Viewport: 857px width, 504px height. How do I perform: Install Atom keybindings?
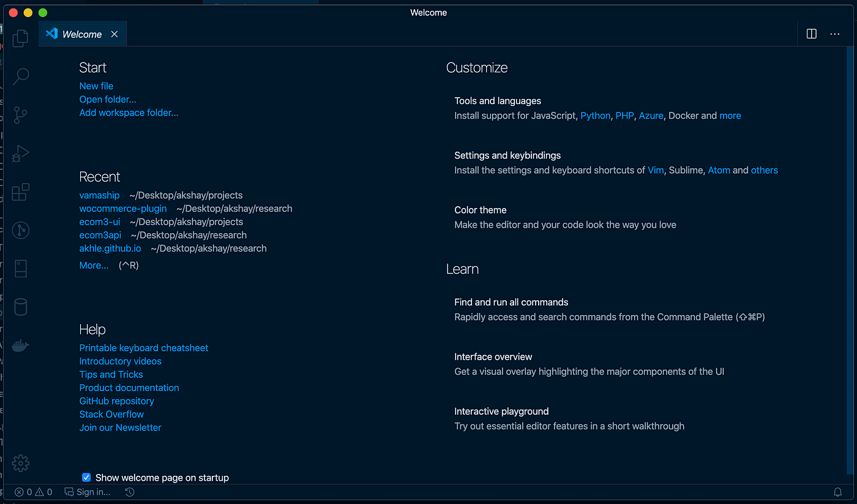coord(719,170)
